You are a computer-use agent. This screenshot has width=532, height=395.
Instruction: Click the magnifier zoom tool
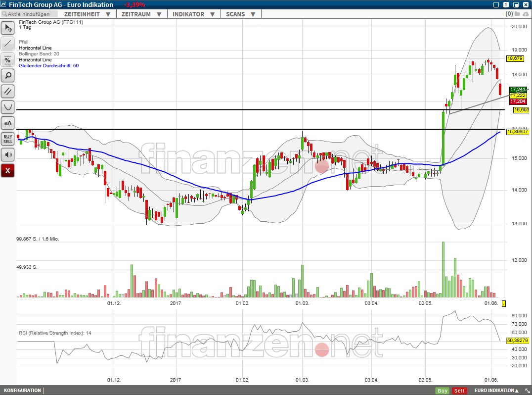click(8, 76)
